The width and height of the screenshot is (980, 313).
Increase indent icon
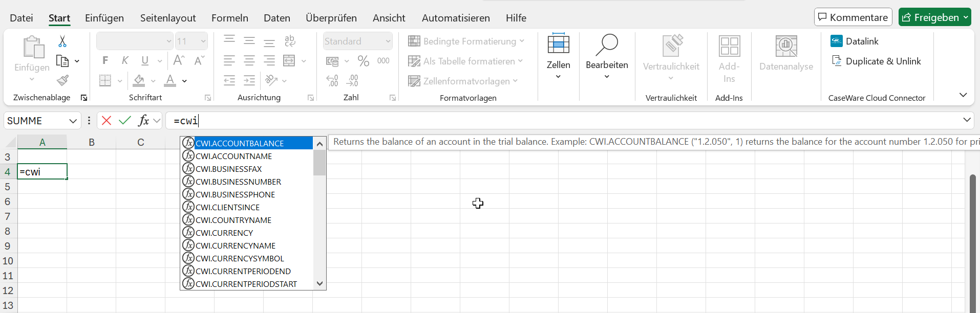(249, 80)
